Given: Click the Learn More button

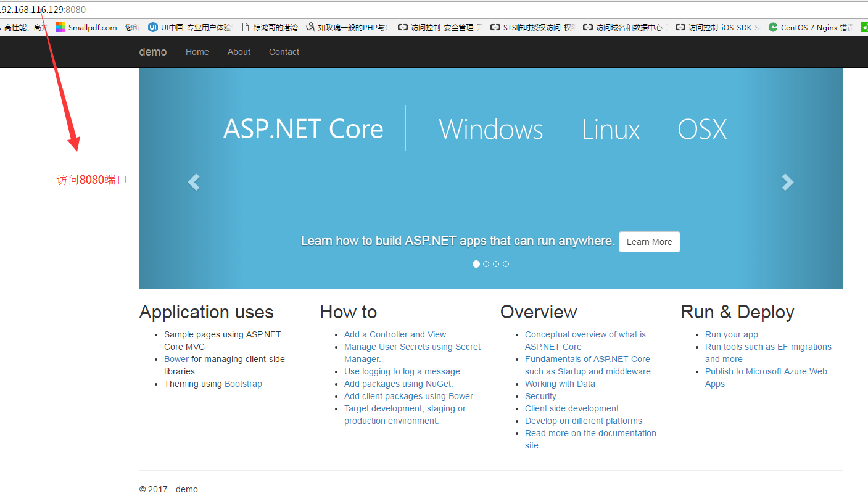Looking at the screenshot, I should 649,241.
